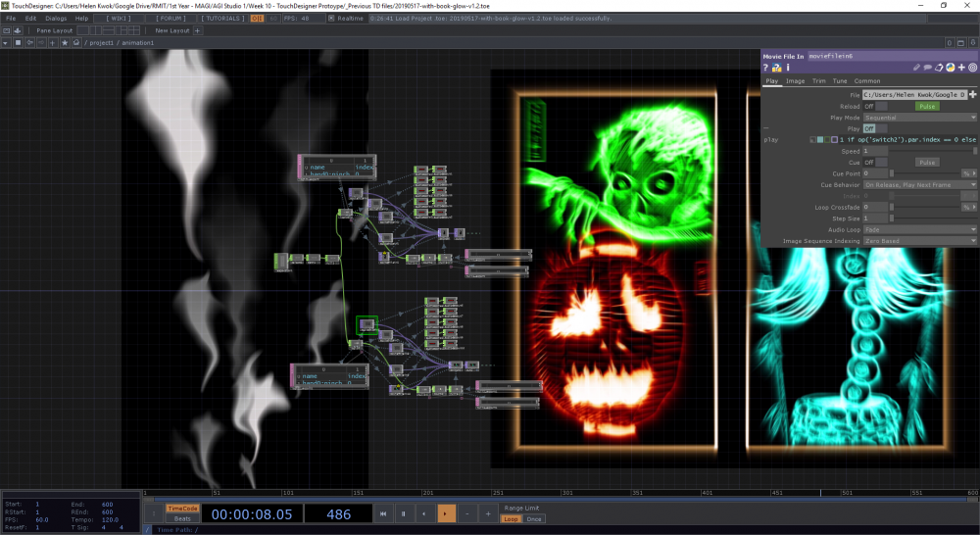The width and height of the screenshot is (980, 535).
Task: Open the Audio Loop dropdown
Action: (919, 229)
